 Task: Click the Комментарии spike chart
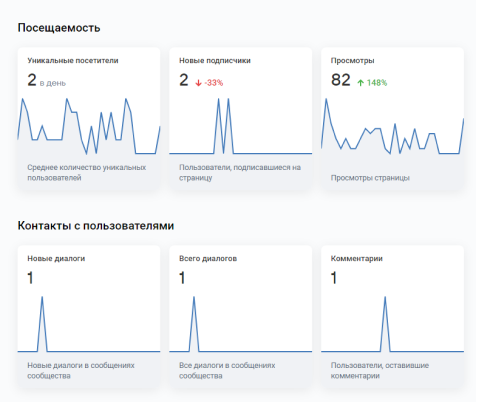tap(392, 324)
